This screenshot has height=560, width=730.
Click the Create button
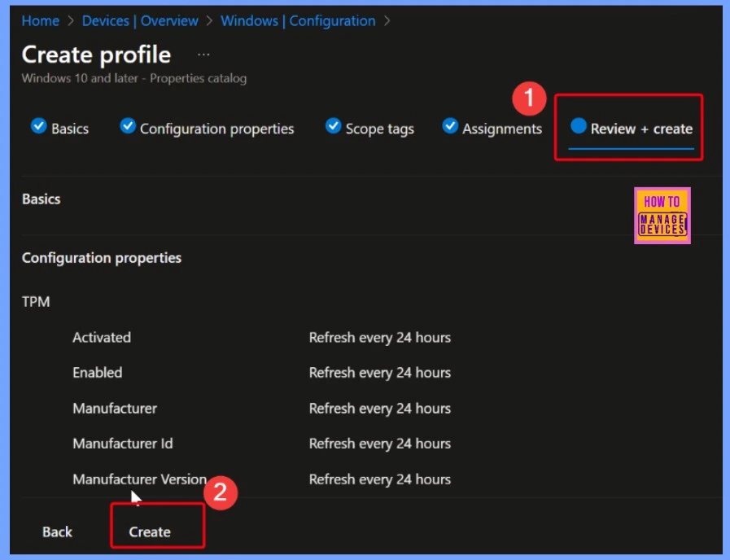150,532
